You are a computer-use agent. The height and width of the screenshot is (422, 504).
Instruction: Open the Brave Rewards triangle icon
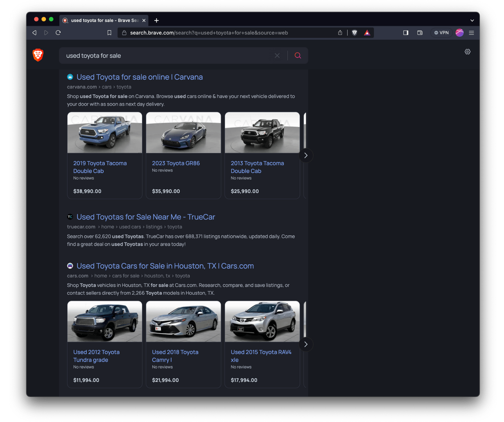(367, 33)
